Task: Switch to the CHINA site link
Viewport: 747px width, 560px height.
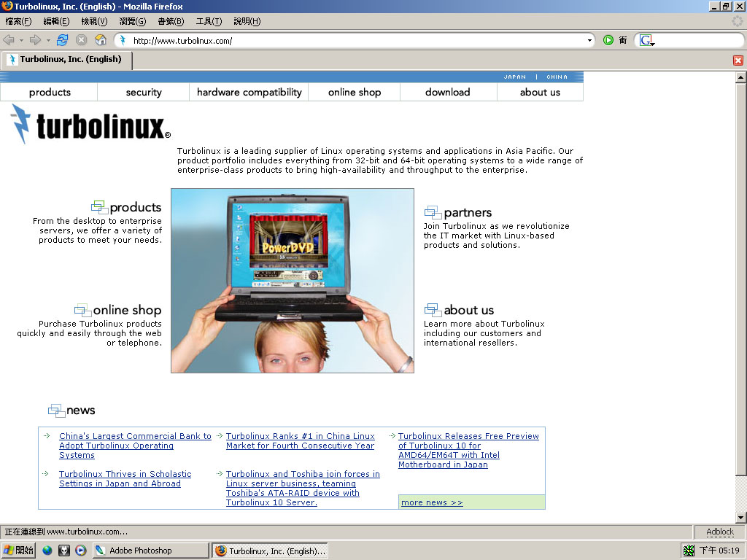Action: pos(557,77)
